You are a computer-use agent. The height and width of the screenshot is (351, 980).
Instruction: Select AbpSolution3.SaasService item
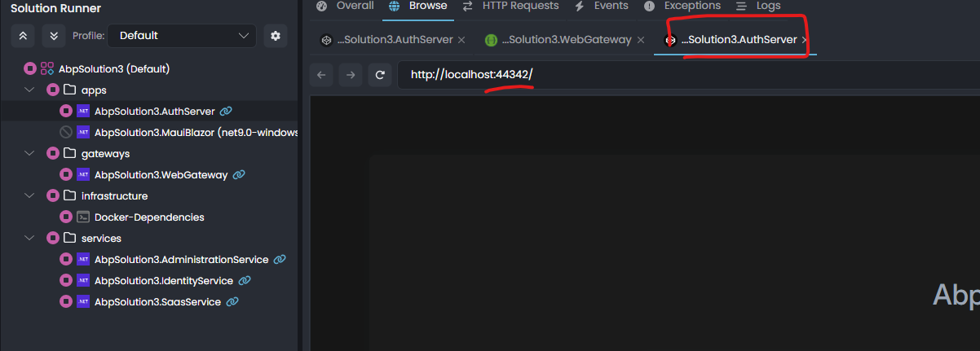point(157,301)
